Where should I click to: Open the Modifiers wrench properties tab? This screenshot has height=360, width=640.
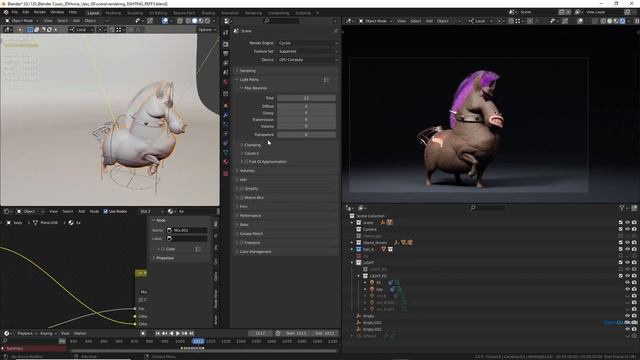click(226, 115)
